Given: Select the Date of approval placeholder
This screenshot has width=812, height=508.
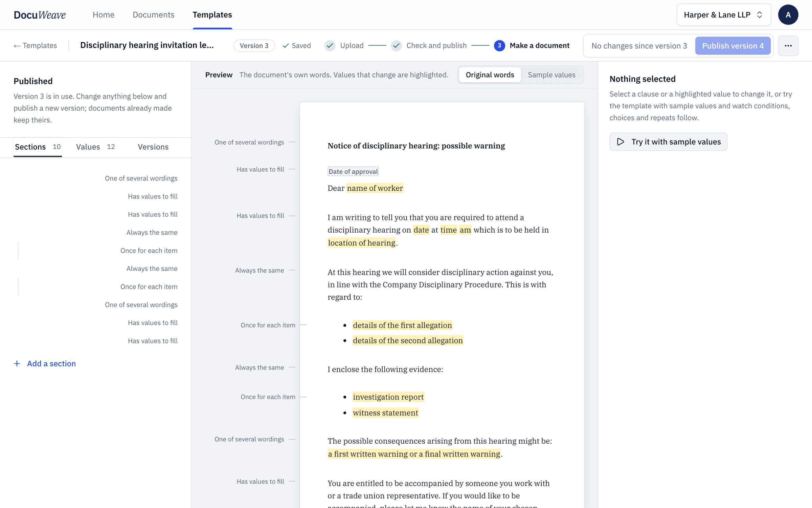Looking at the screenshot, I should coord(353,171).
